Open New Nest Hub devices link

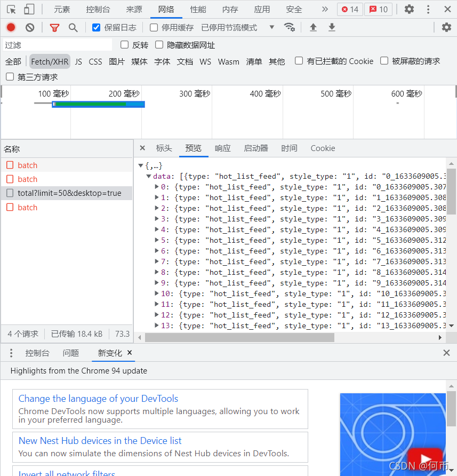click(x=100, y=440)
